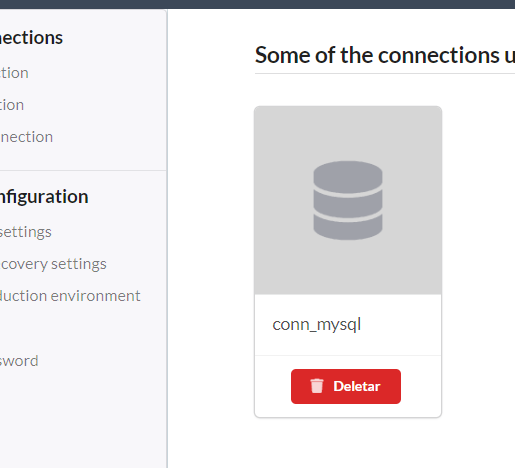This screenshot has height=468, width=515.
Task: Click the trash can icon inside Deletar
Action: 317,386
